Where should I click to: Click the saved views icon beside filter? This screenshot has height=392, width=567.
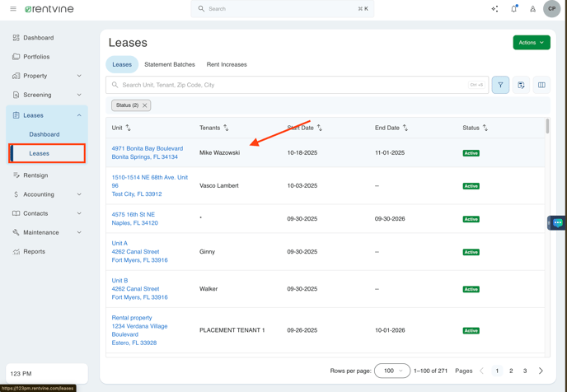pos(521,85)
